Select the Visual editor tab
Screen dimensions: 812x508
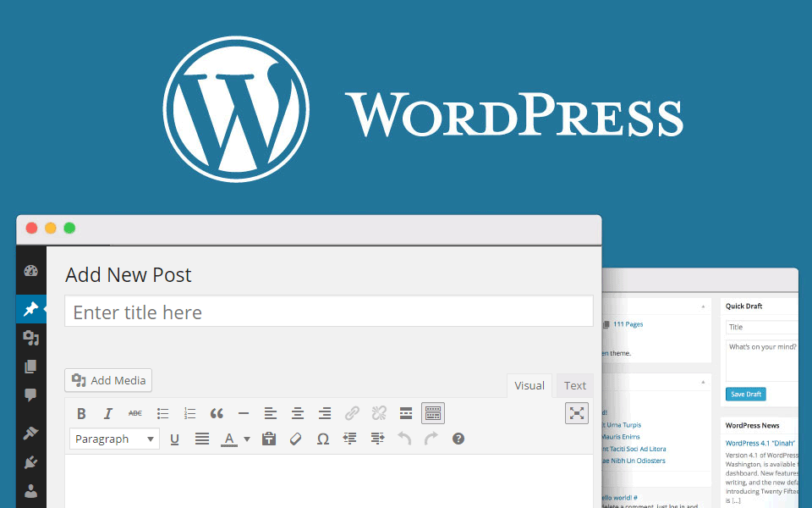529,385
